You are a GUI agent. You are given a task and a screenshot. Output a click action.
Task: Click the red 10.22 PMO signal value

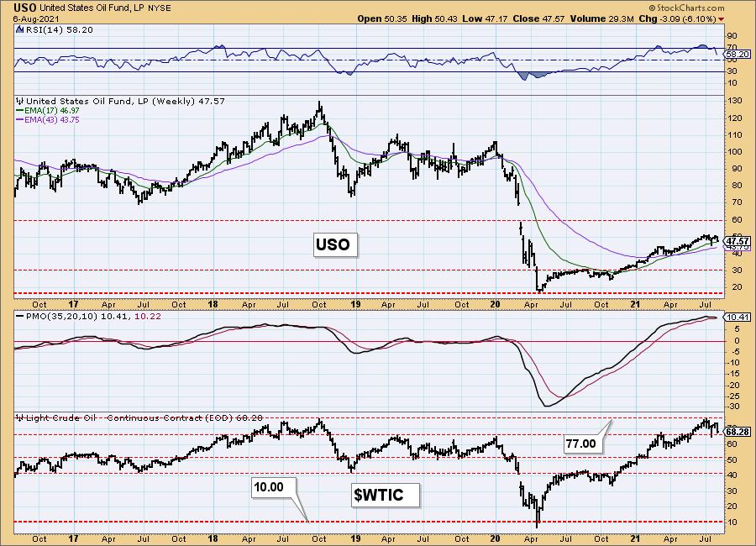[148, 317]
